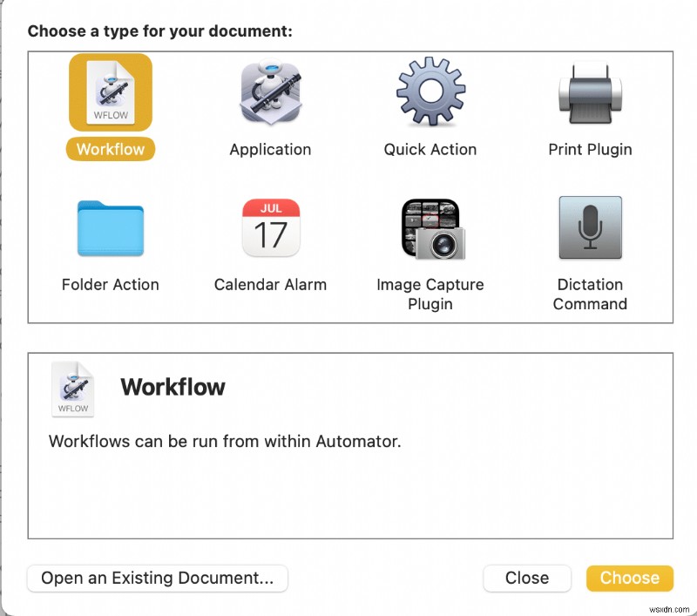The image size is (697, 616).
Task: Select the Quick Action gear icon
Action: tap(430, 91)
